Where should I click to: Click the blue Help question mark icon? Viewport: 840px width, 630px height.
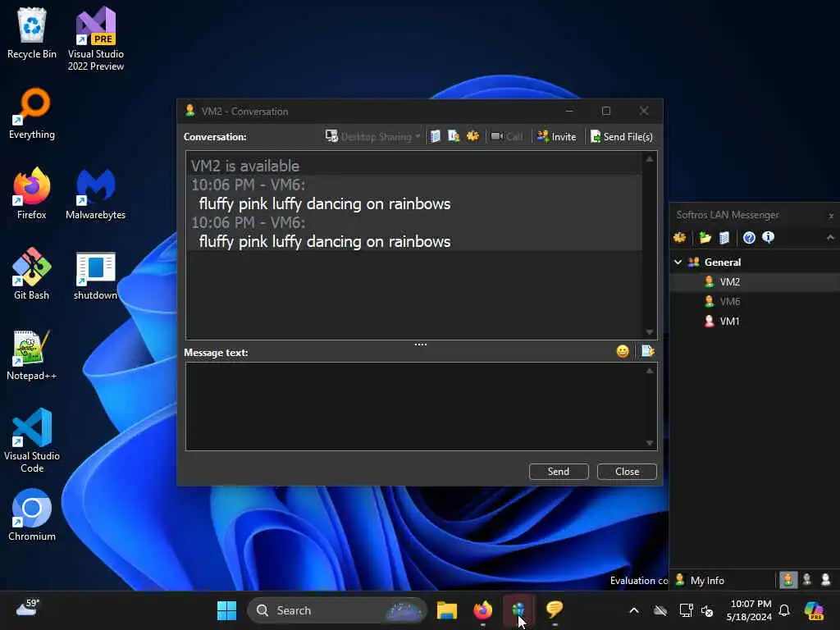point(749,237)
